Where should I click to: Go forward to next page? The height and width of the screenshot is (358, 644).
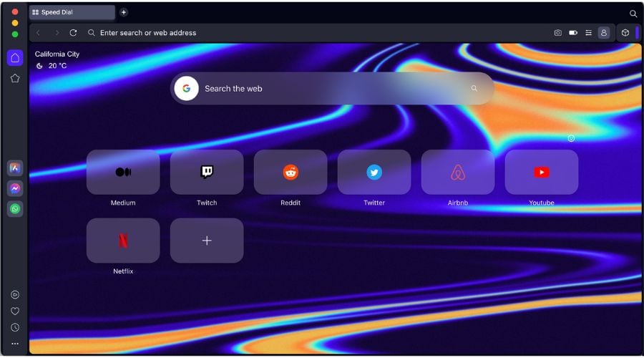coord(57,33)
